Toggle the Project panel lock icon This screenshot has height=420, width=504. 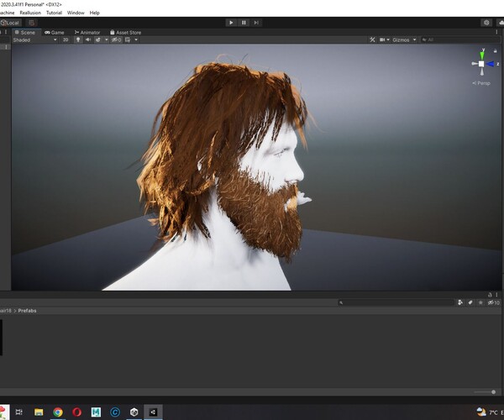490,295
